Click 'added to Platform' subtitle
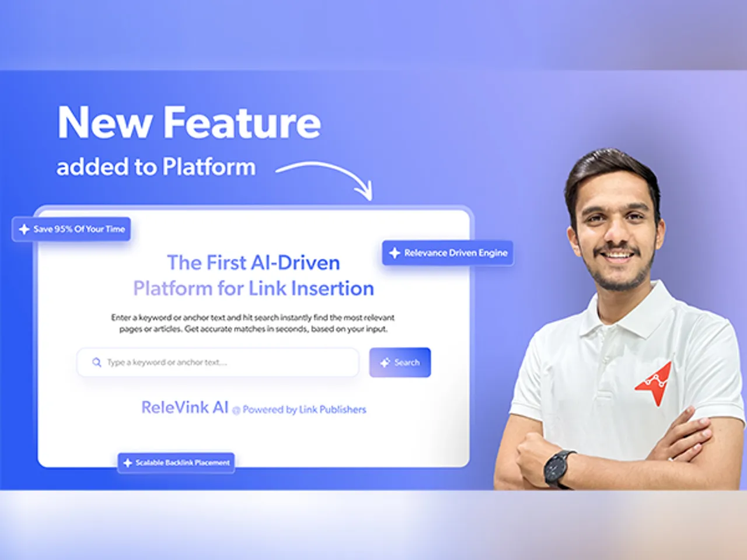 [156, 167]
